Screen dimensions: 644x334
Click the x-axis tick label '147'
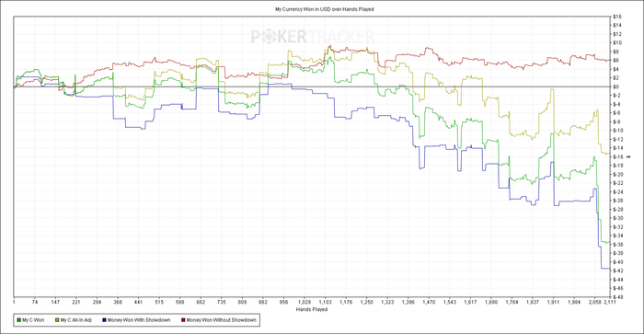[55, 303]
